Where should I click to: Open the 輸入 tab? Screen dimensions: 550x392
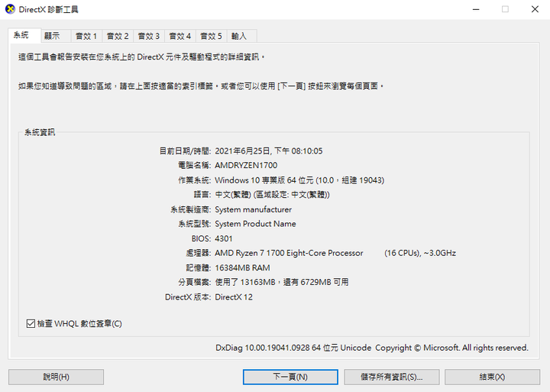coord(241,36)
